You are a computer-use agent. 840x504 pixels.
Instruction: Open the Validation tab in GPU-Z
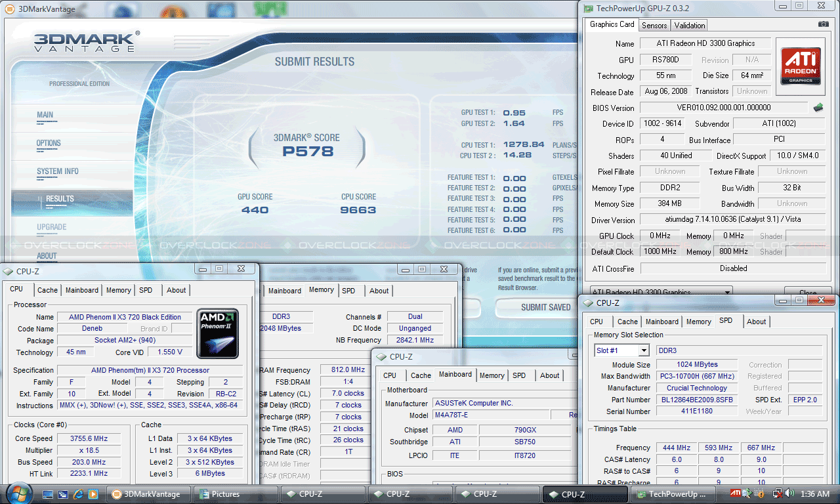tap(689, 26)
